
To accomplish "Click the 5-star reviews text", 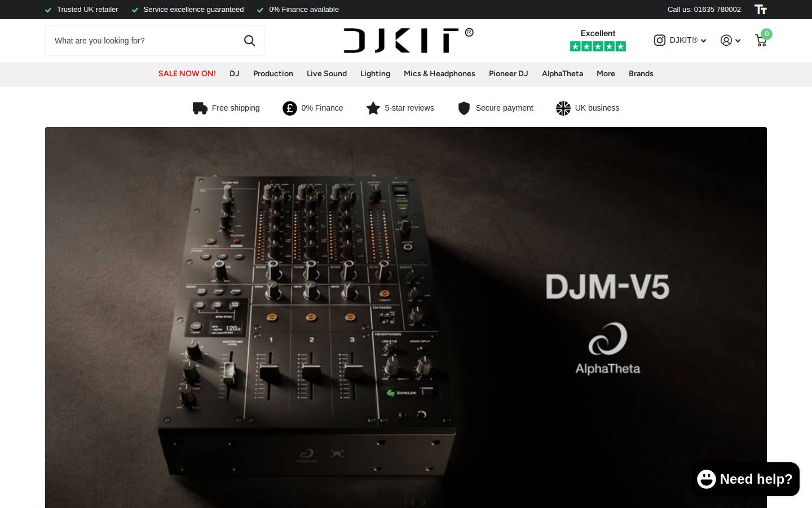I will [x=409, y=108].
